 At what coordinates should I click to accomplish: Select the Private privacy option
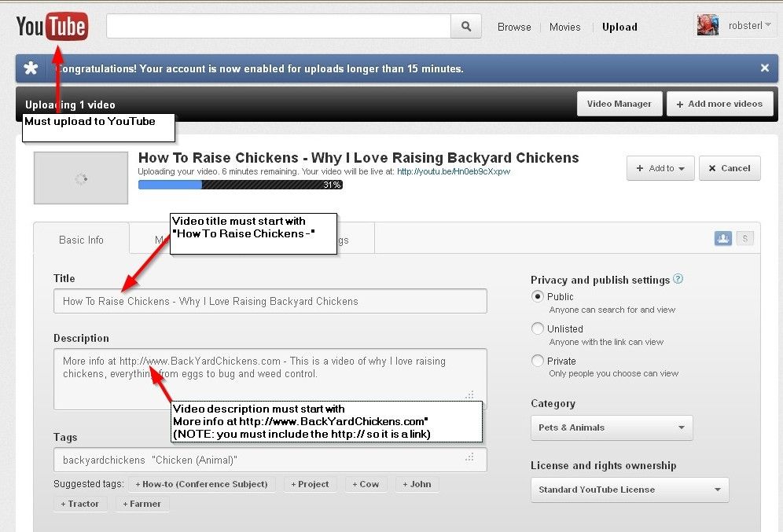click(x=538, y=361)
